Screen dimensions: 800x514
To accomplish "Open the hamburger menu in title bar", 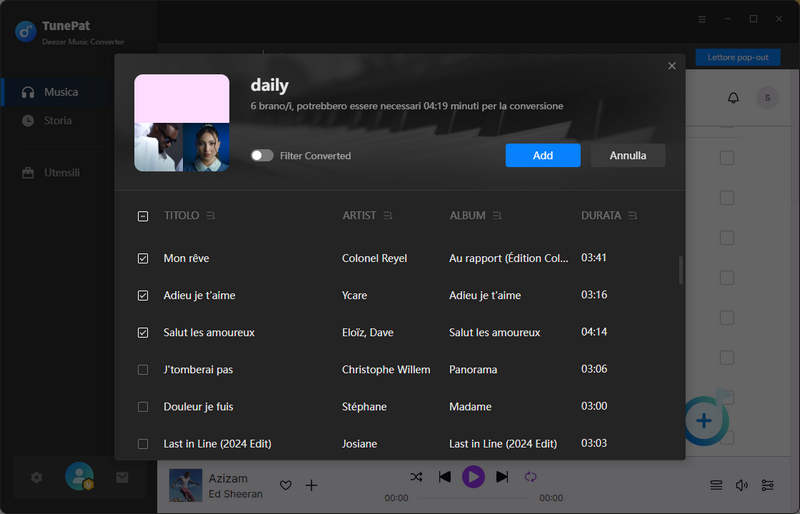I will [702, 19].
